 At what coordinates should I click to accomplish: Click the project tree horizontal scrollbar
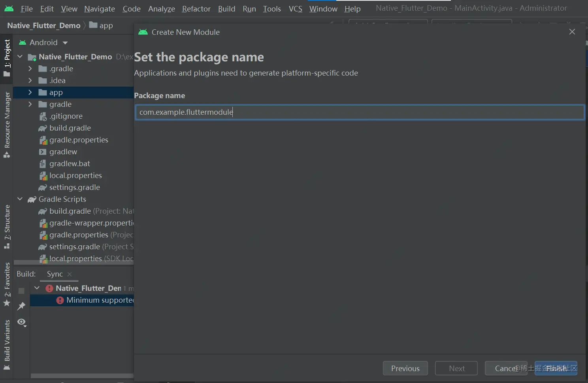click(x=73, y=262)
